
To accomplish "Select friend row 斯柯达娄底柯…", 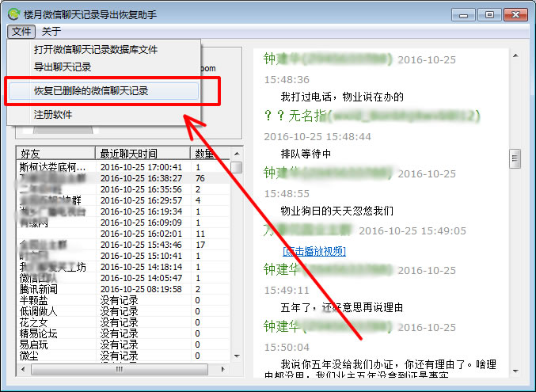I will 124,167.
